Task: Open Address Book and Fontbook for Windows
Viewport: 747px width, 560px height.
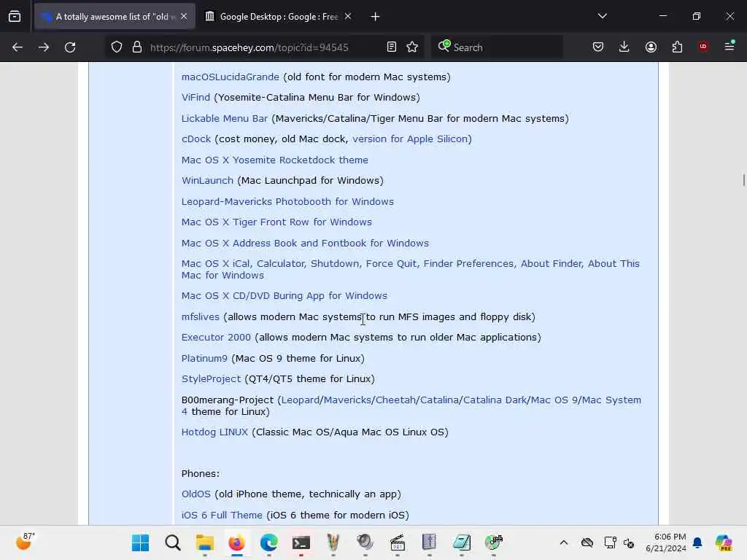Action: pos(305,243)
